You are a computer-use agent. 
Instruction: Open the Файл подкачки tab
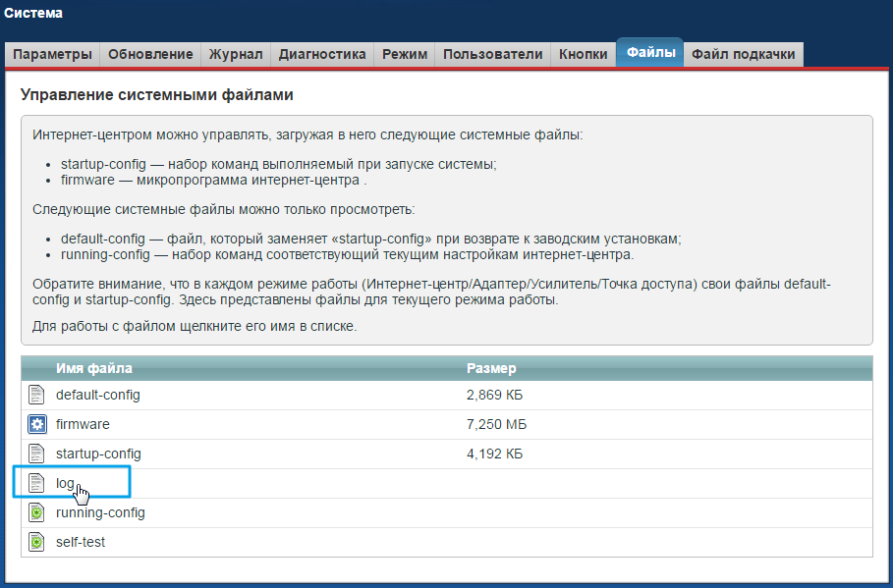[744, 55]
